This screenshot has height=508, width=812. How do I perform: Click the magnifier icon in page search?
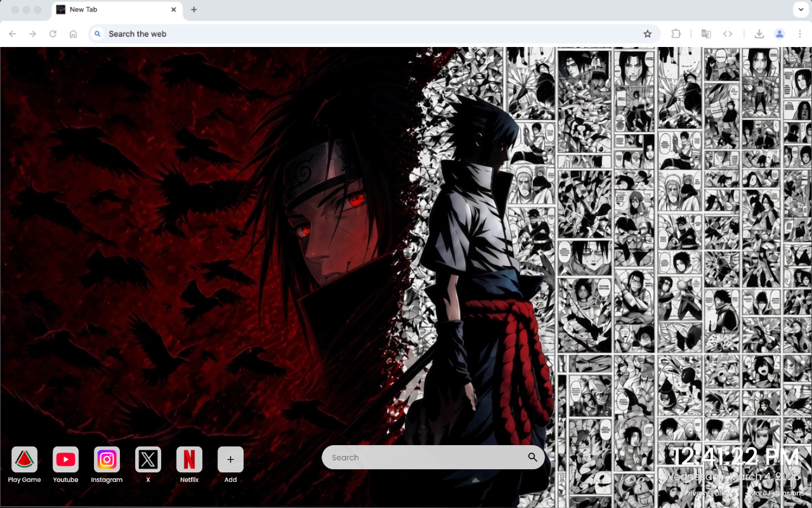point(532,457)
